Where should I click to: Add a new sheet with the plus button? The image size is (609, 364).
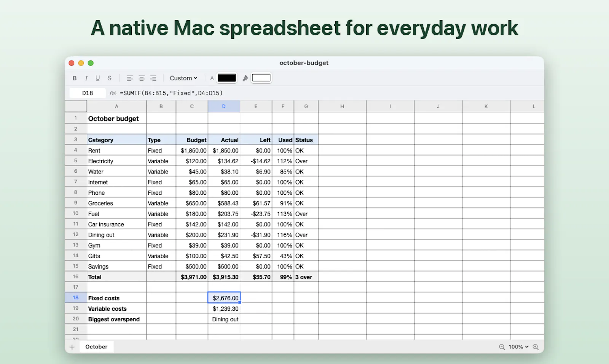(x=72, y=347)
